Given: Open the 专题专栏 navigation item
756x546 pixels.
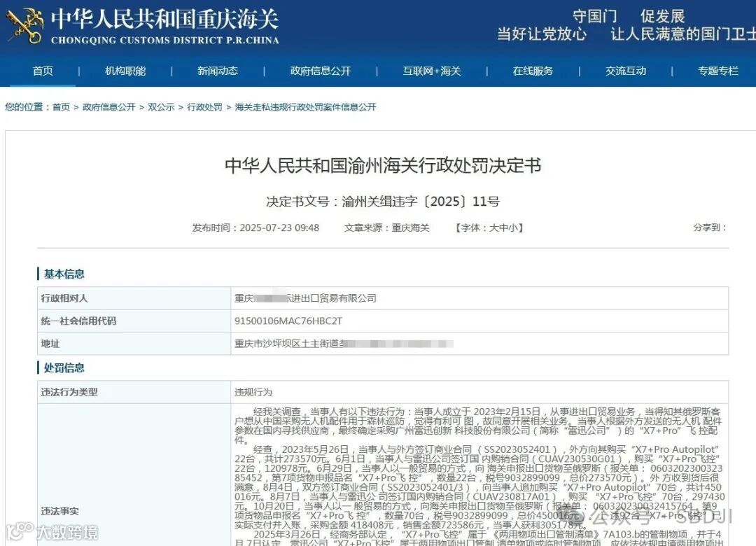Looking at the screenshot, I should (718, 71).
